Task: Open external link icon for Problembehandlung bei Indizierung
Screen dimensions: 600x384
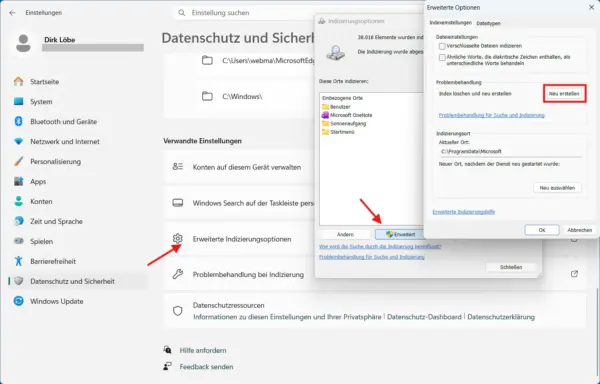Action: point(574,274)
